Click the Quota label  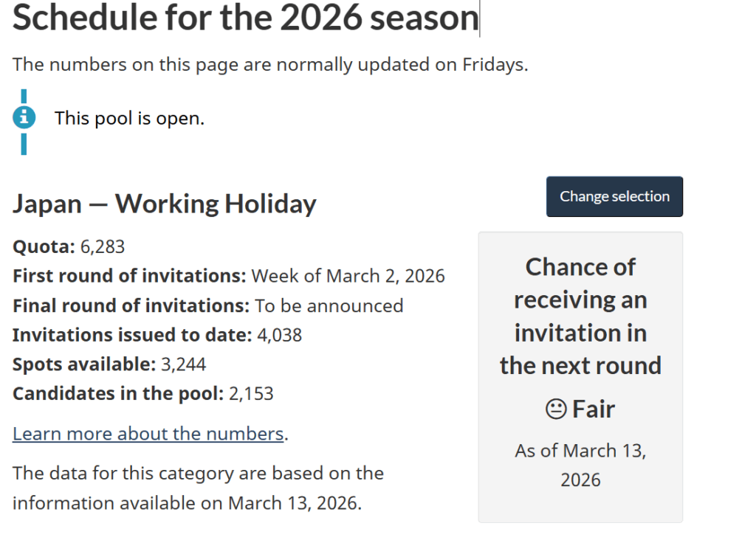pyautogui.click(x=44, y=247)
